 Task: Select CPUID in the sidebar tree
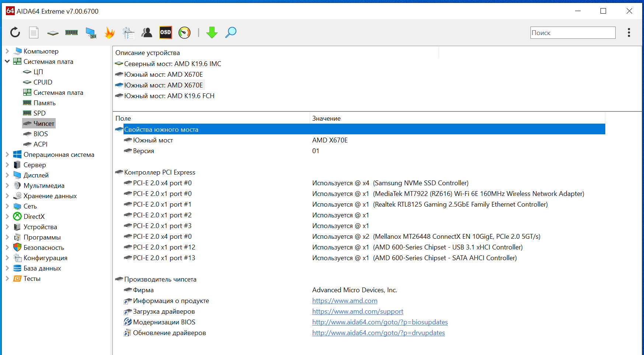43,82
